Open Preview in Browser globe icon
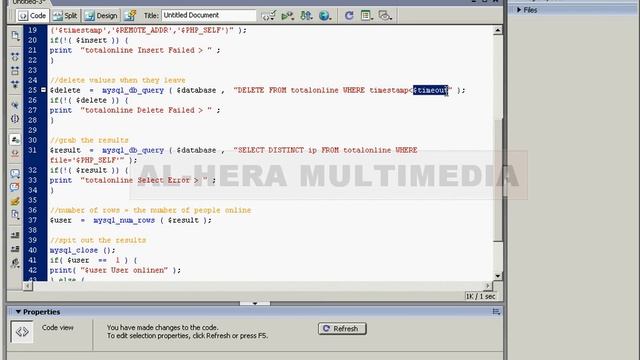 [x=325, y=16]
